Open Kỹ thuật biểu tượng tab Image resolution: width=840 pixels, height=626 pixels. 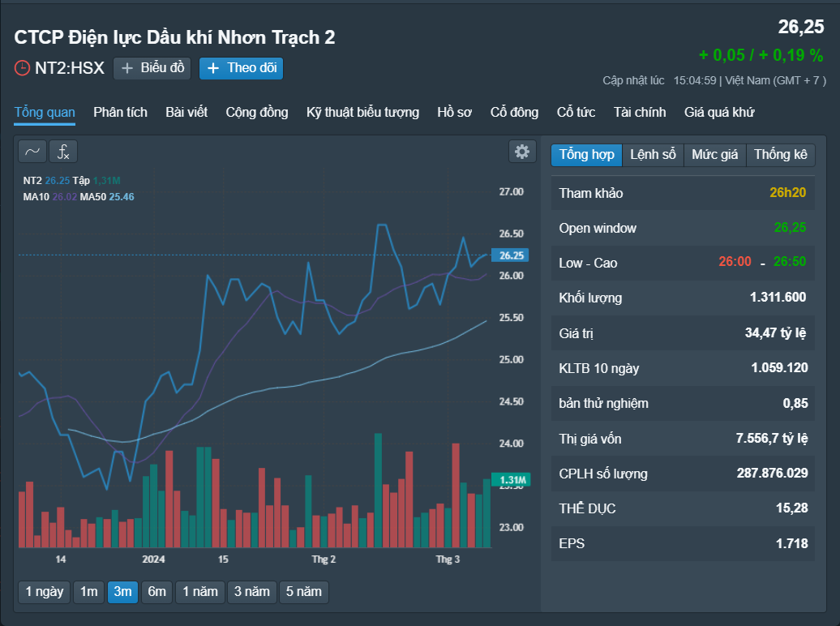[x=362, y=113]
